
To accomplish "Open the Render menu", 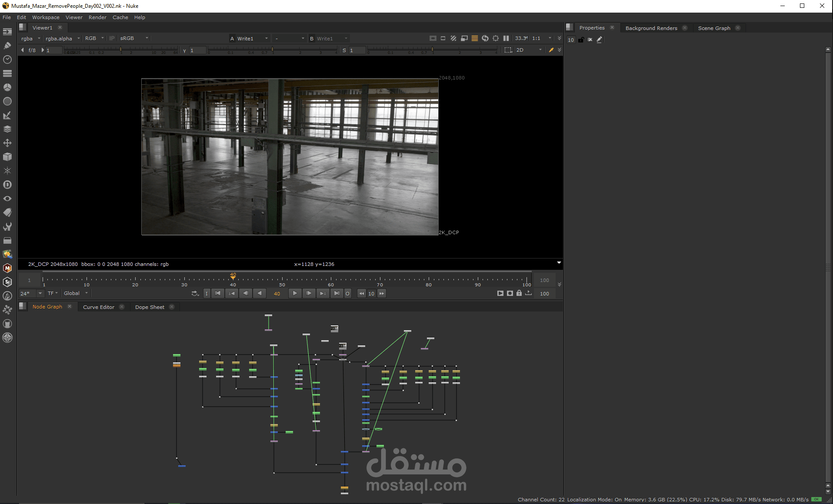I will coord(97,17).
